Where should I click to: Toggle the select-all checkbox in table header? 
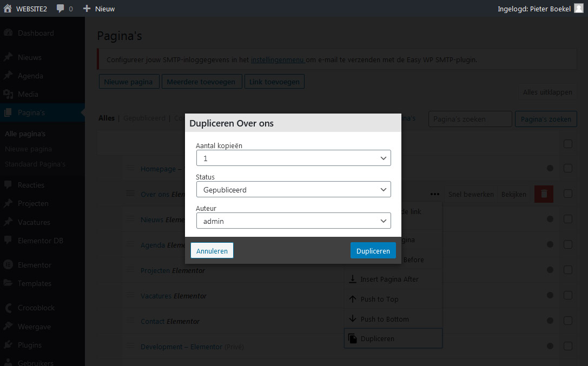click(567, 144)
